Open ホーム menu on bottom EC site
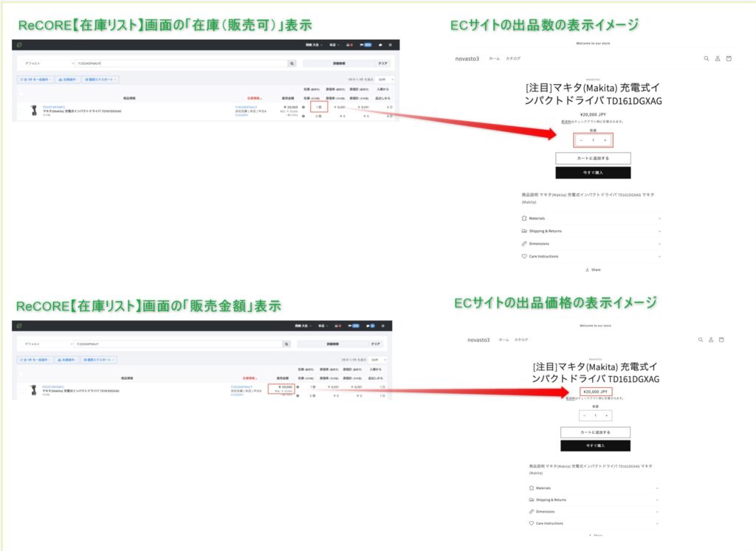756x551 pixels. point(504,339)
